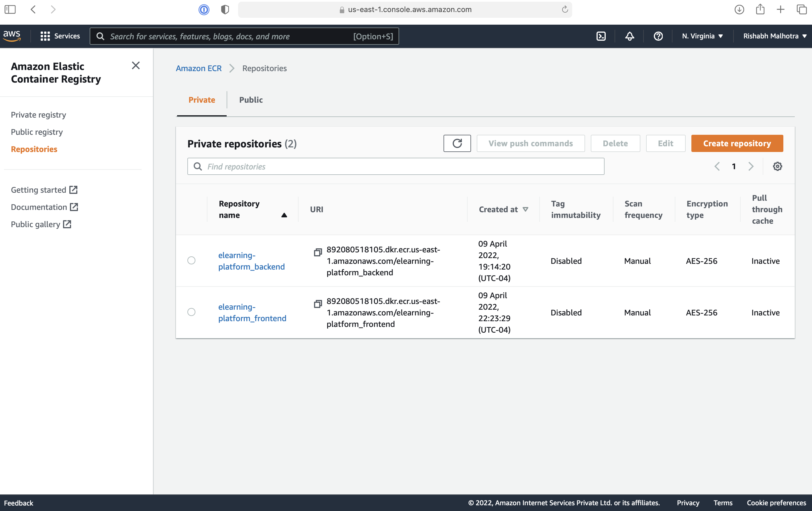Viewport: 812px width, 511px height.
Task: Sort repositories by Created at column
Action: [503, 209]
